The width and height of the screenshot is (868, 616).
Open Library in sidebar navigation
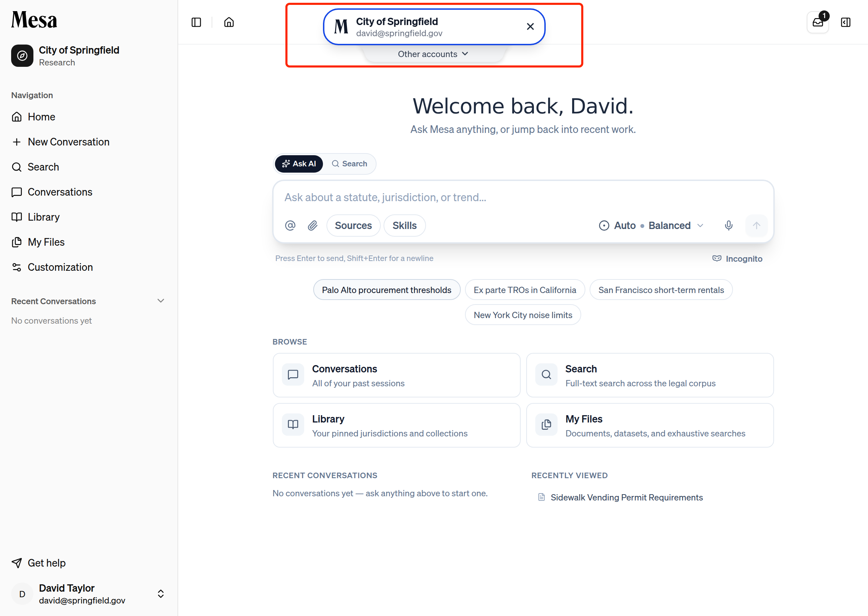(89, 217)
